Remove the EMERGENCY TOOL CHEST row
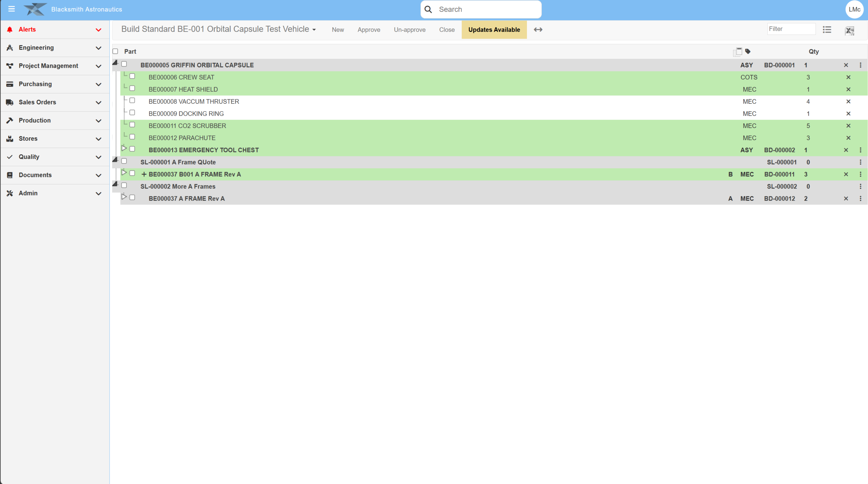868x484 pixels. click(846, 150)
